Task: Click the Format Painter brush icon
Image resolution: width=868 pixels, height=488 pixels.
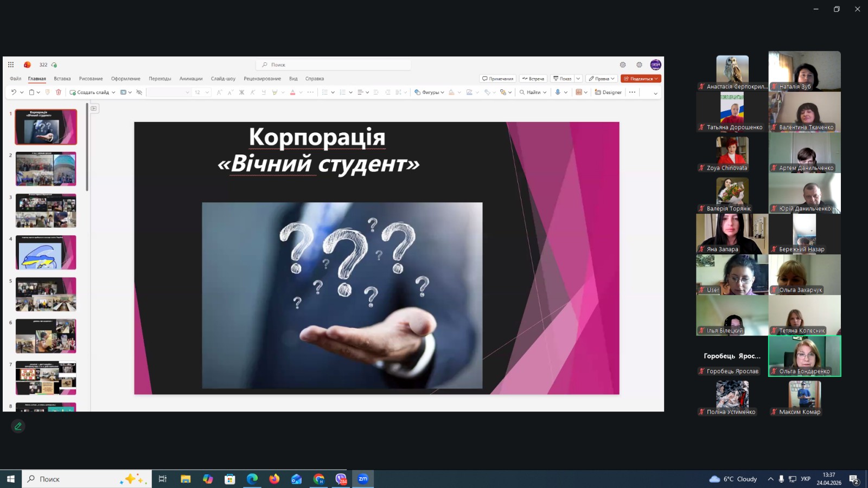Action: pyautogui.click(x=48, y=92)
